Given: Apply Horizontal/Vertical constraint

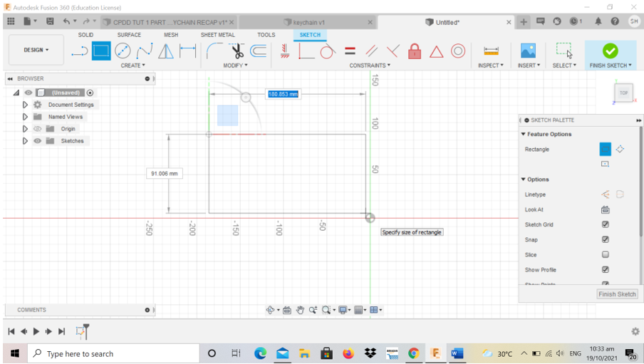Looking at the screenshot, I should tap(284, 51).
